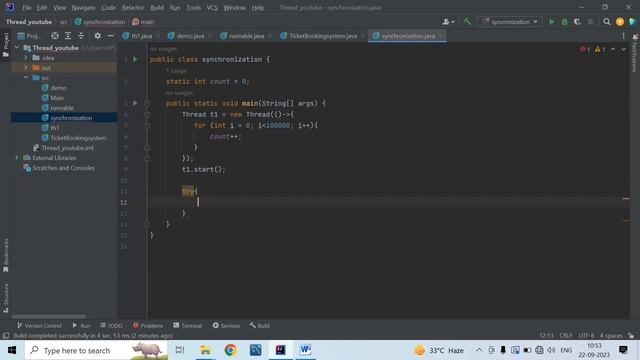640x360 pixels.
Task: Go to previous highlighted error arrow
Action: 613,49
